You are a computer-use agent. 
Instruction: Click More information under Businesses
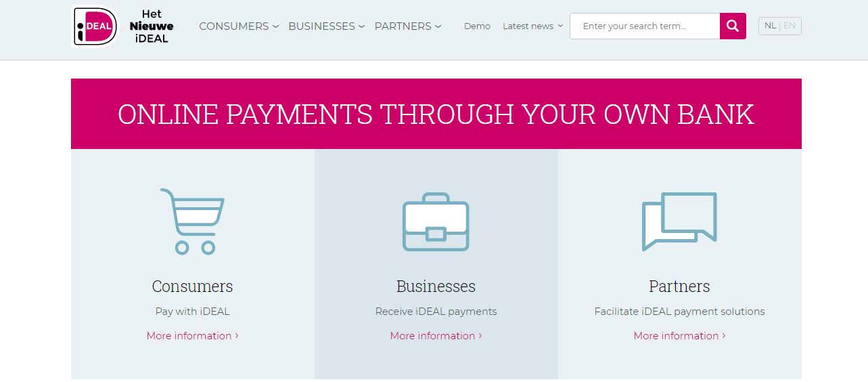[x=436, y=336]
